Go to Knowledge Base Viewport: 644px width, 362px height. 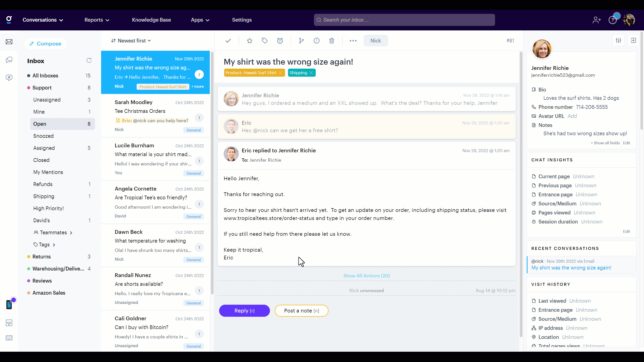point(151,20)
